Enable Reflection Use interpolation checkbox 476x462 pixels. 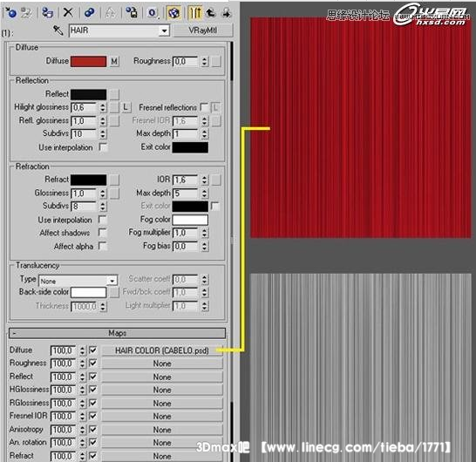(103, 147)
